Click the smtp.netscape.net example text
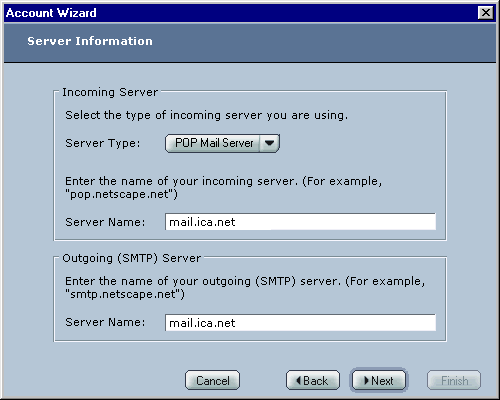 (125, 294)
